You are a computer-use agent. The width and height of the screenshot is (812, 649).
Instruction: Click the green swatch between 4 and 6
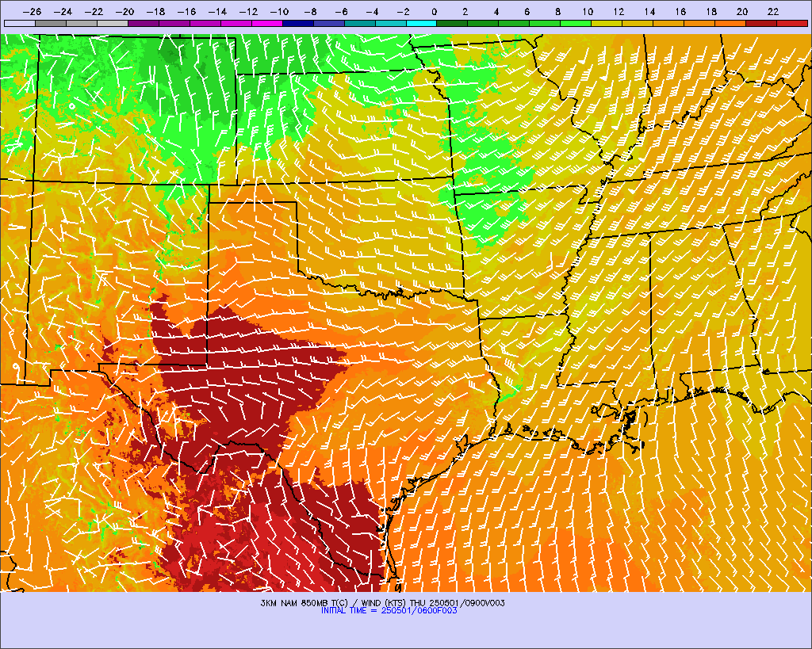pos(514,23)
